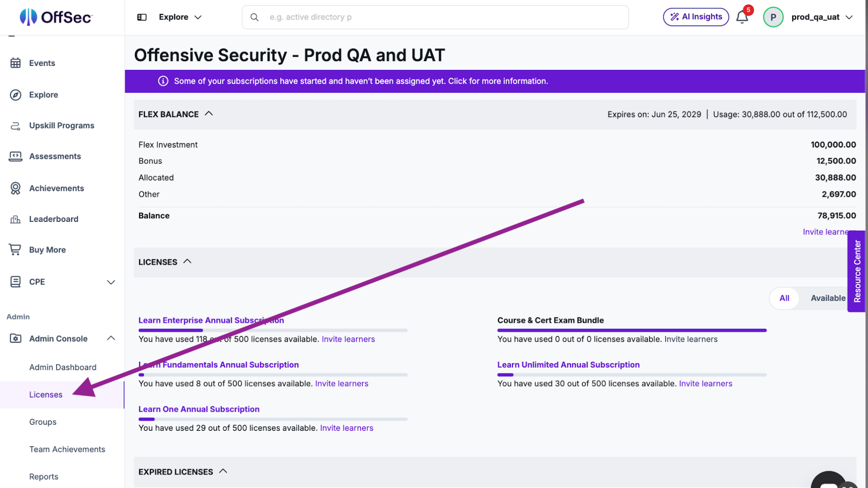Image resolution: width=868 pixels, height=488 pixels.
Task: Open Learn Unlimited Annual Subscription
Action: [x=568, y=365]
